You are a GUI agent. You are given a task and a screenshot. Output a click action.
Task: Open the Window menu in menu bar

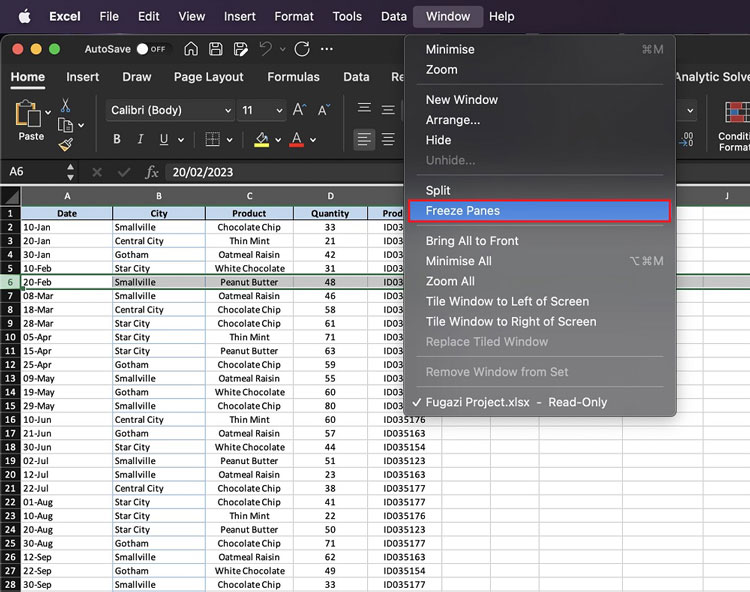coord(448,16)
